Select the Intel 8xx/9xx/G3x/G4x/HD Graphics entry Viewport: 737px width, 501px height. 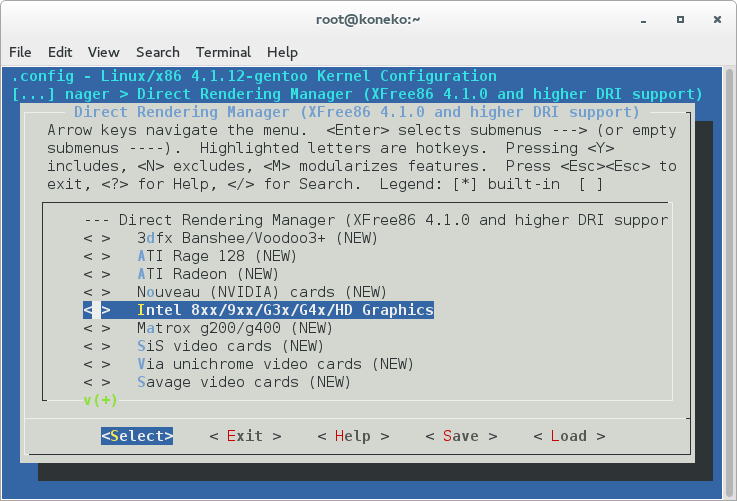tap(285, 310)
